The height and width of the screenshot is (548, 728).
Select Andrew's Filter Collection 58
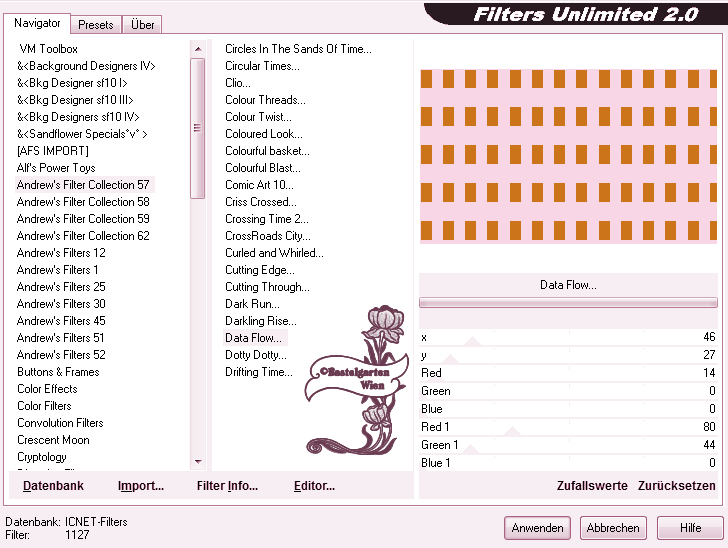[83, 202]
